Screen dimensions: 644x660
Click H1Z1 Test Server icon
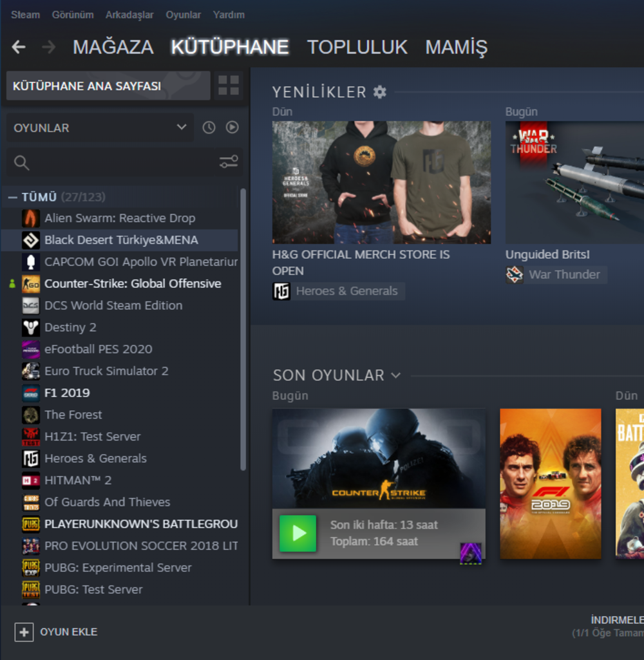tap(31, 437)
